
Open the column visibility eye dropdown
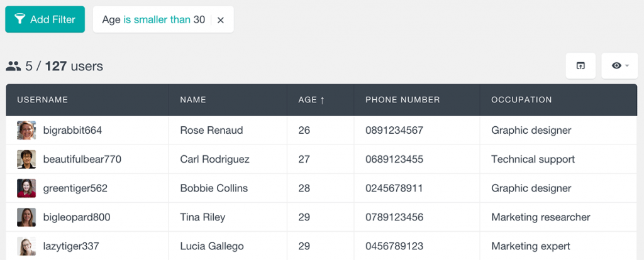point(619,66)
